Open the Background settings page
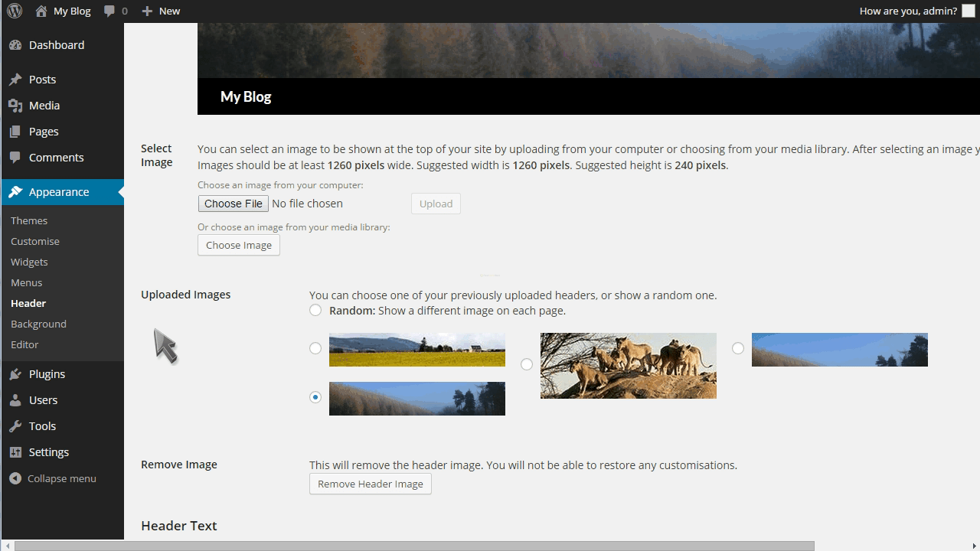 [38, 323]
